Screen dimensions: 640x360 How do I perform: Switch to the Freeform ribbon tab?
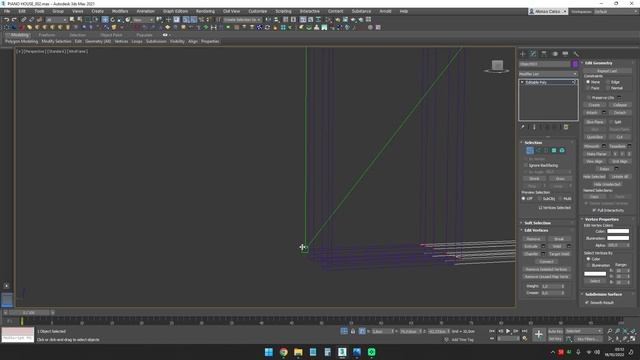point(47,35)
